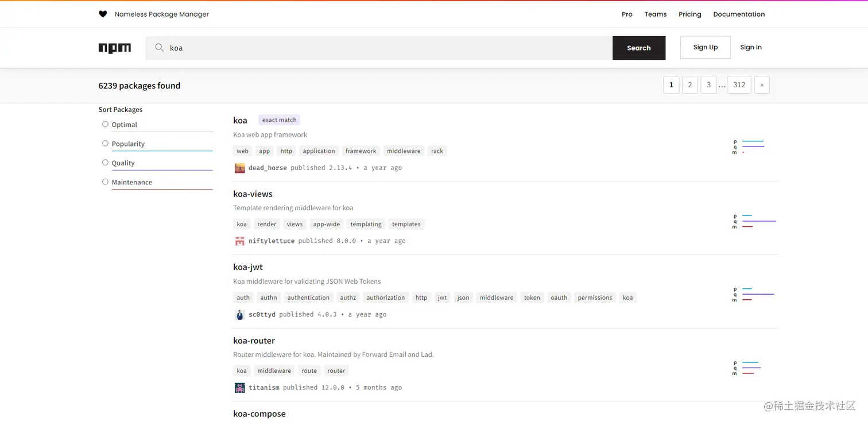The width and height of the screenshot is (868, 424).
Task: Open the Pro menu link
Action: 627,14
